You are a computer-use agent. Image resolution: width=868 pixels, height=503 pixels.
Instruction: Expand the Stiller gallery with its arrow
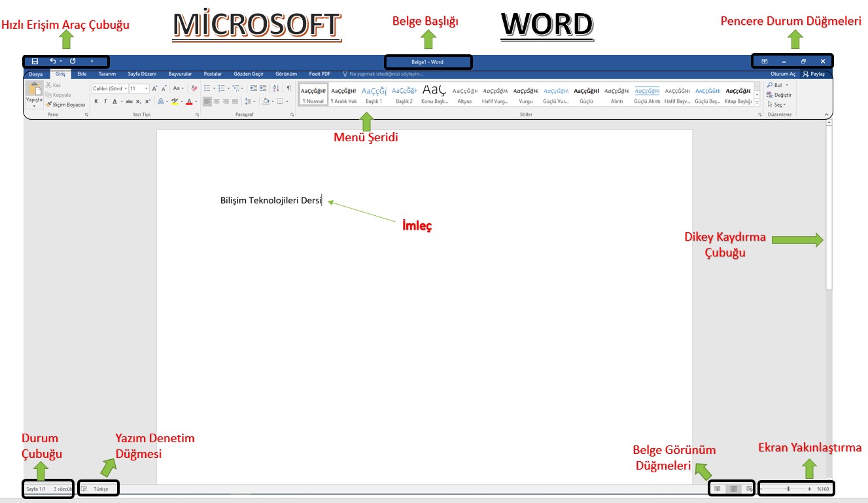coord(757,103)
